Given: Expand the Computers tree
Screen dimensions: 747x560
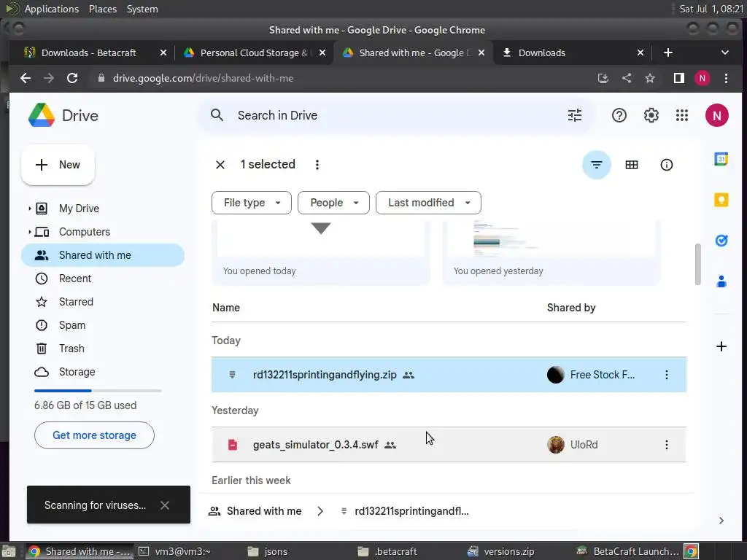Looking at the screenshot, I should click(x=29, y=232).
